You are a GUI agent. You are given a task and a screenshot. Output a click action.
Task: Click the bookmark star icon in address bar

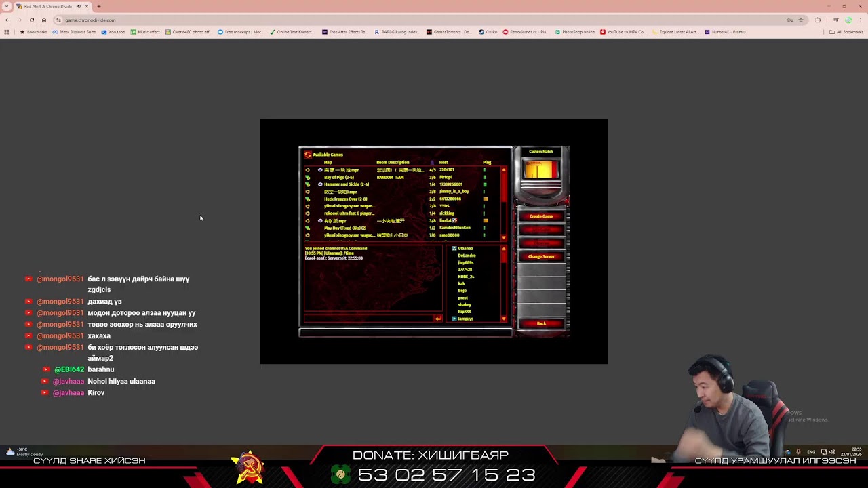800,20
